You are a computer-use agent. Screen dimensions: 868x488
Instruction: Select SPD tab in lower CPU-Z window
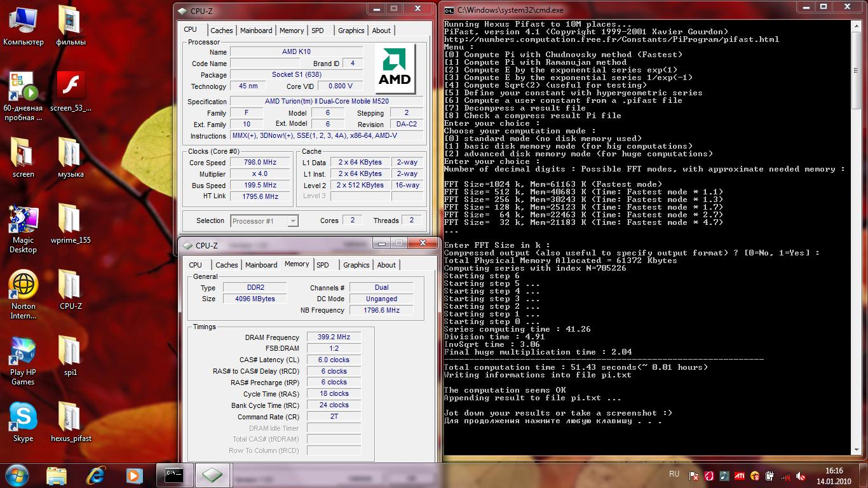[323, 265]
